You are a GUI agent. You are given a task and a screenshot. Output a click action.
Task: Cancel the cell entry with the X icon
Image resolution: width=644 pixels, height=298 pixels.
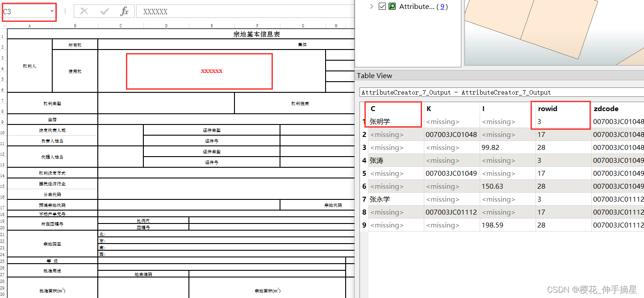click(84, 11)
